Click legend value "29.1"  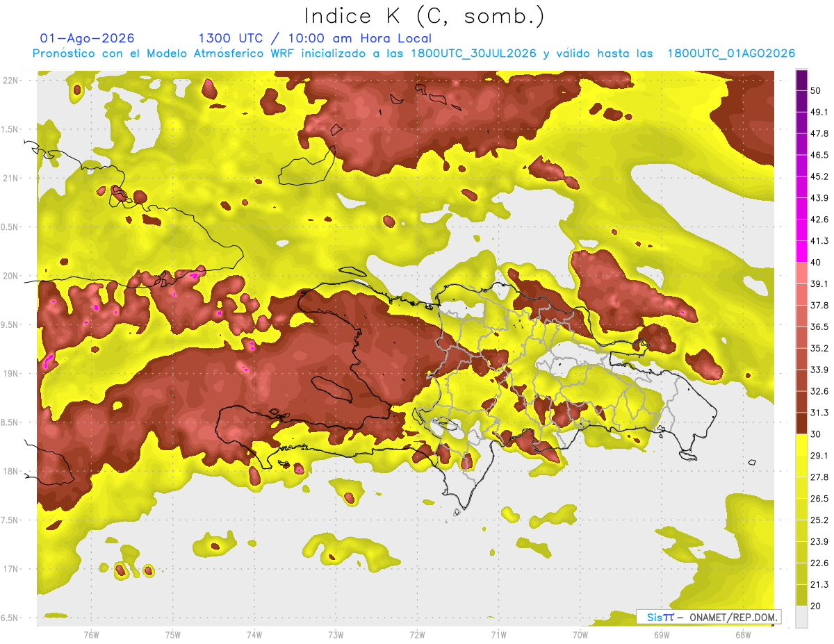point(819,456)
